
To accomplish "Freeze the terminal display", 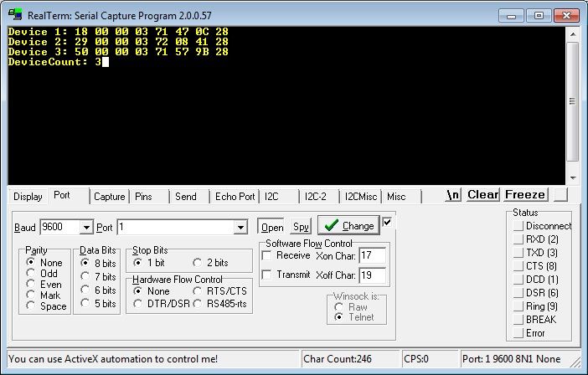I will (525, 195).
